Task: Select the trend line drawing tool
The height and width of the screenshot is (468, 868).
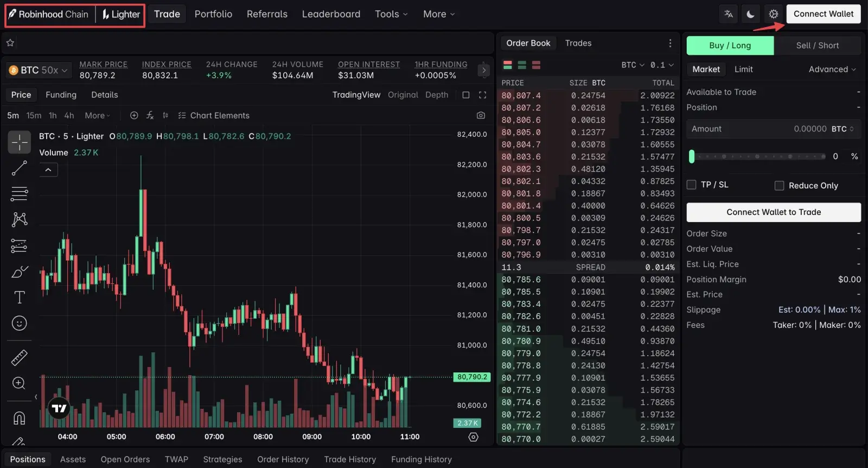Action: (x=20, y=168)
